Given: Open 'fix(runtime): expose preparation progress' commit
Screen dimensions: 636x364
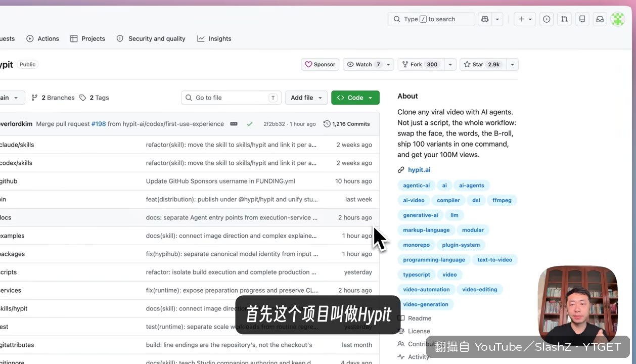Looking at the screenshot, I should coord(233,290).
